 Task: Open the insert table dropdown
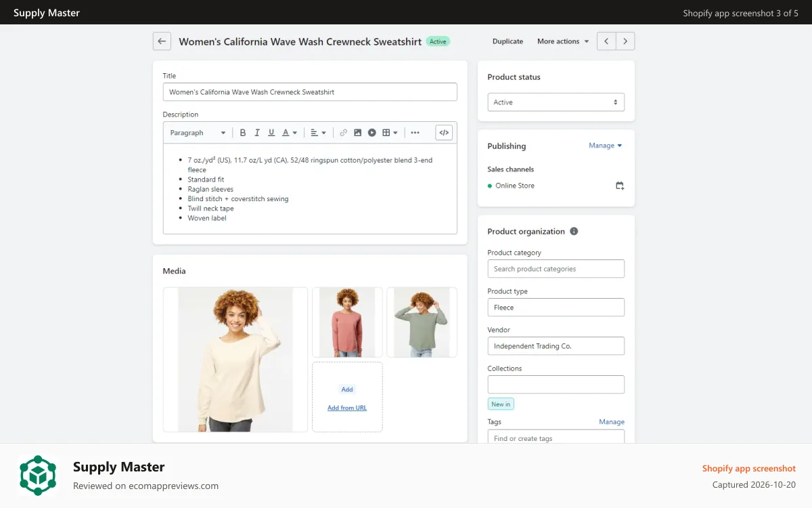390,133
